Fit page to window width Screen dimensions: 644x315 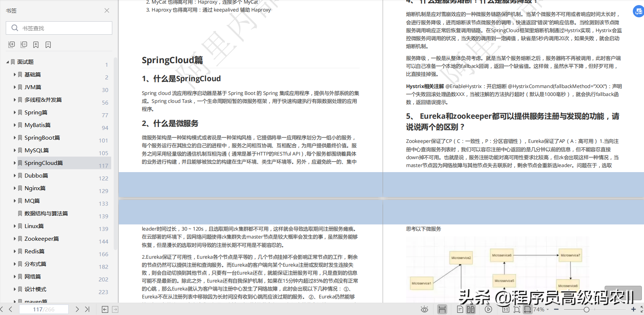[527, 309]
